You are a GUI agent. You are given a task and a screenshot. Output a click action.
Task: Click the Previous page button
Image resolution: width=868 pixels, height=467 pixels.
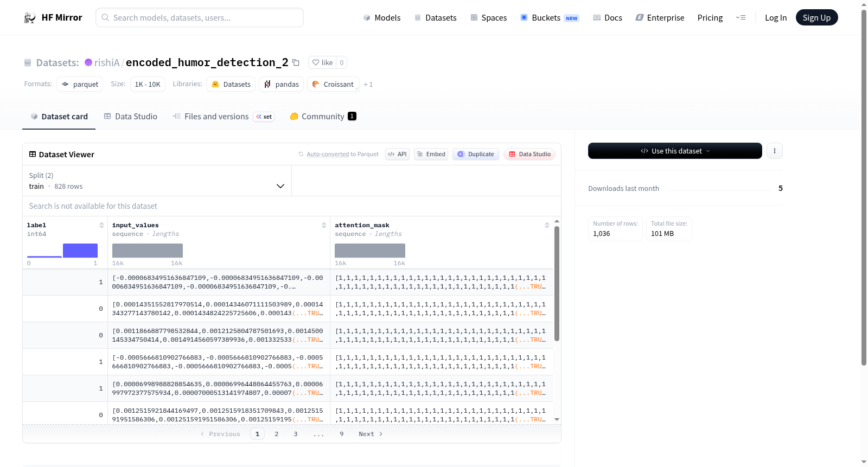220,434
